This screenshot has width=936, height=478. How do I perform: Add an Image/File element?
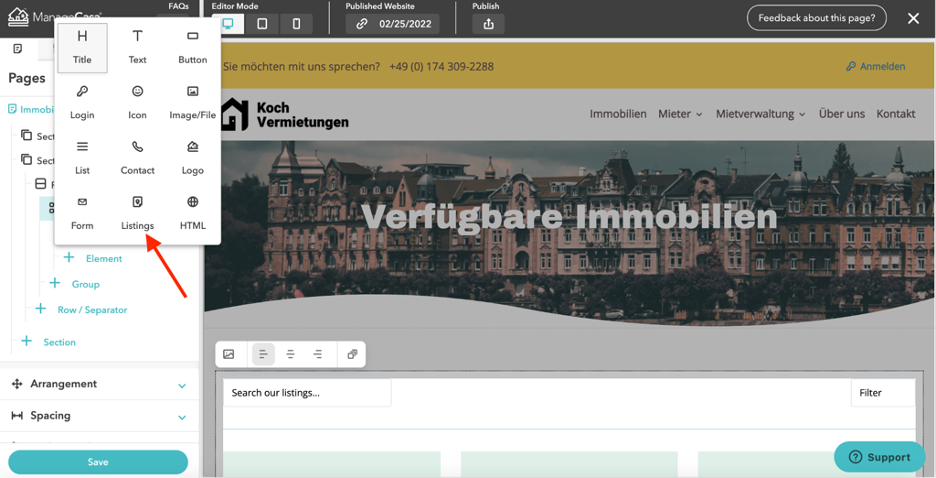(193, 101)
